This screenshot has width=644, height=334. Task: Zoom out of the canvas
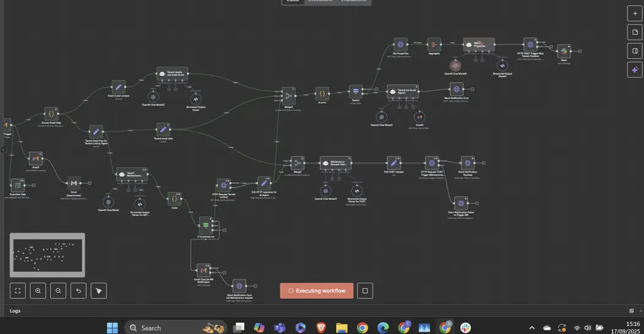(x=58, y=291)
